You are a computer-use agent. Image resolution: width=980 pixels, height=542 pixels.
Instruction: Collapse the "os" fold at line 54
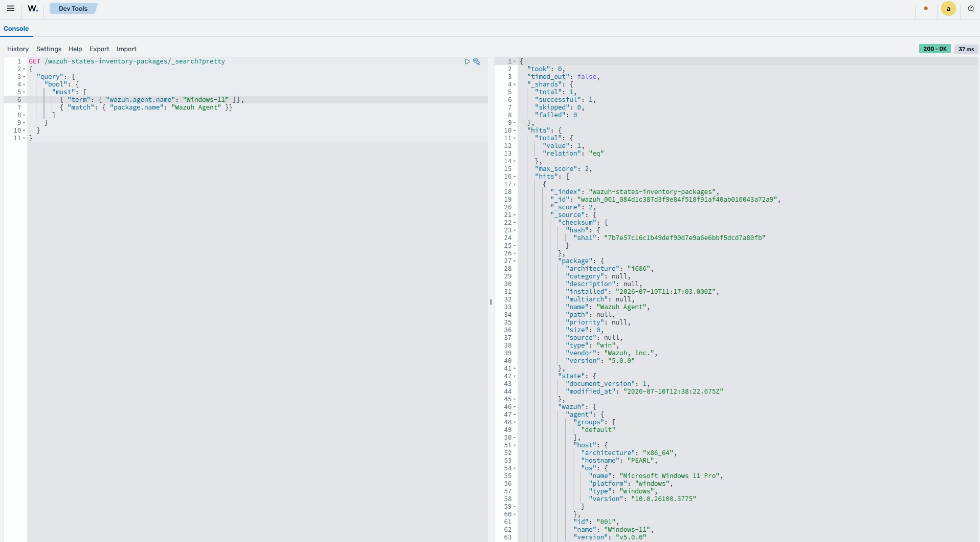[x=515, y=468]
